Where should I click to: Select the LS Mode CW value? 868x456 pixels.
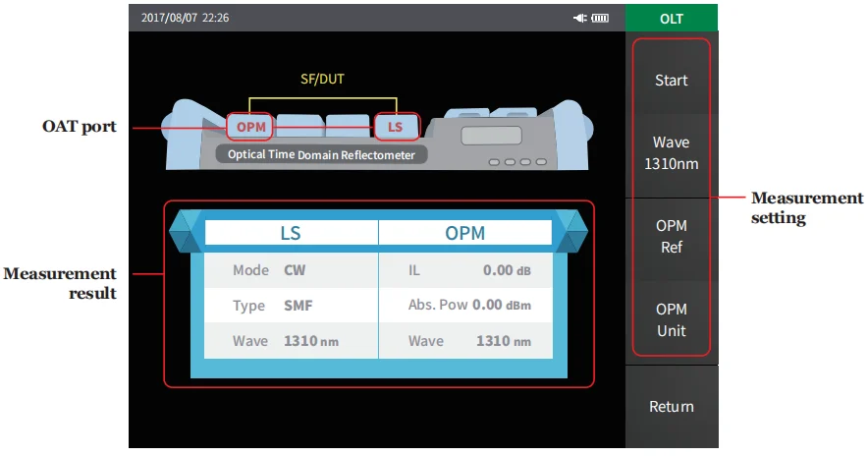tap(295, 270)
